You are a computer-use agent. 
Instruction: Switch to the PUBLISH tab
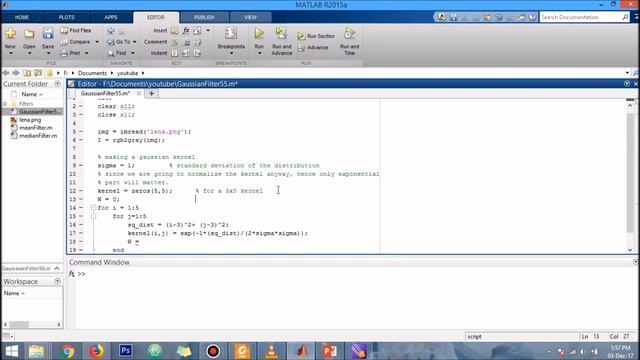pos(204,17)
